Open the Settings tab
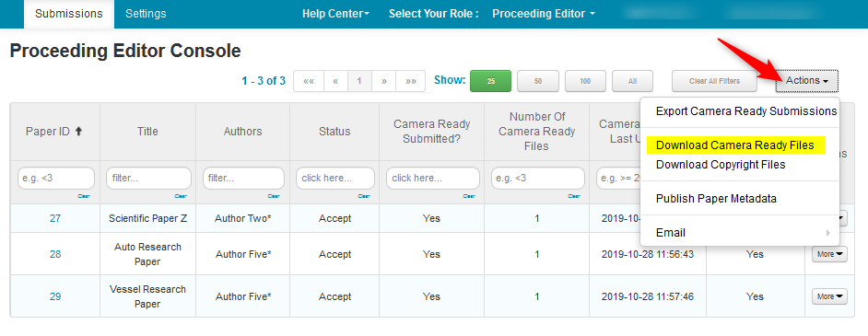This screenshot has height=336, width=868. click(146, 14)
